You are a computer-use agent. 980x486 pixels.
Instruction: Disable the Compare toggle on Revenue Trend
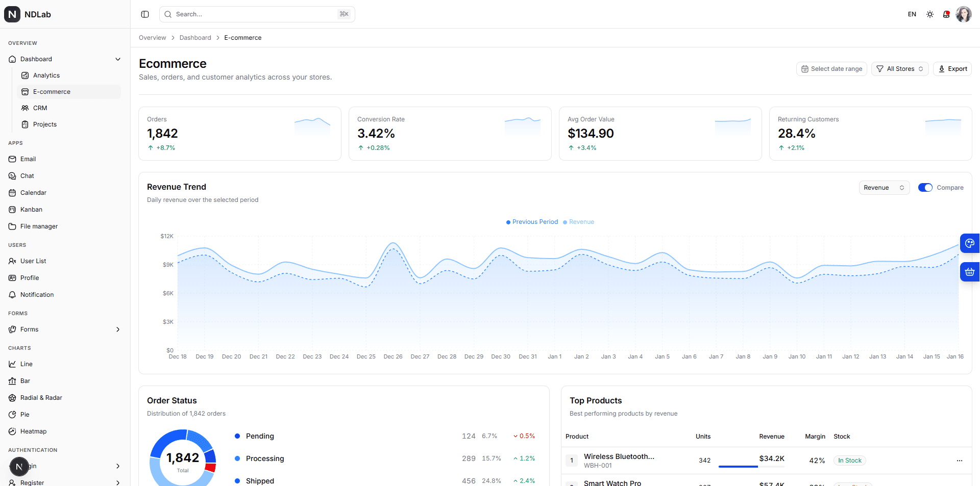925,187
